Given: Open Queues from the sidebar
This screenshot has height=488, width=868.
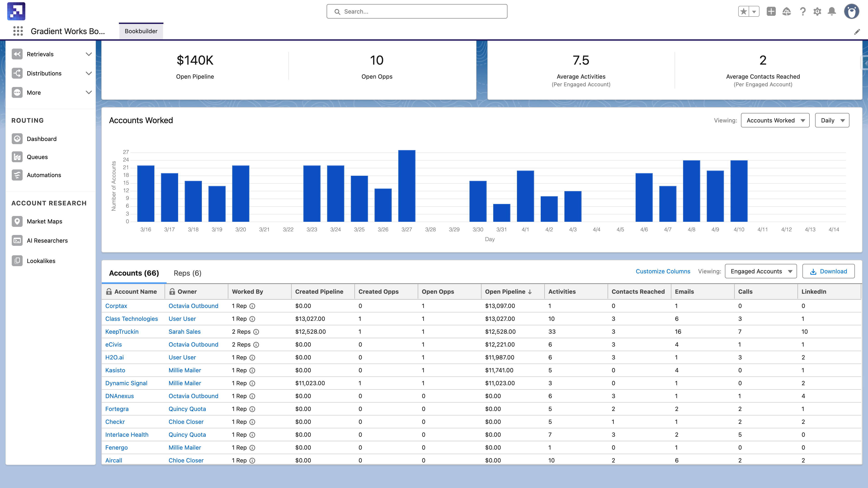Looking at the screenshot, I should (37, 157).
